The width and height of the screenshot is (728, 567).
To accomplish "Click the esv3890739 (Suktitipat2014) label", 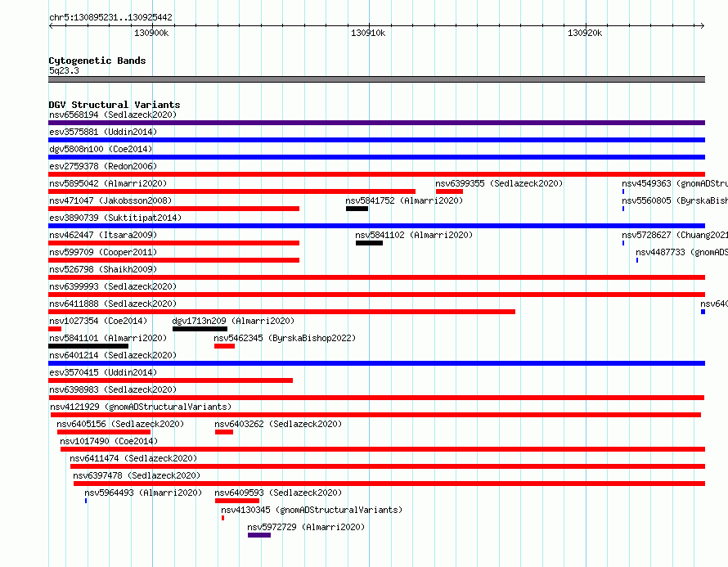I will coord(115,218).
